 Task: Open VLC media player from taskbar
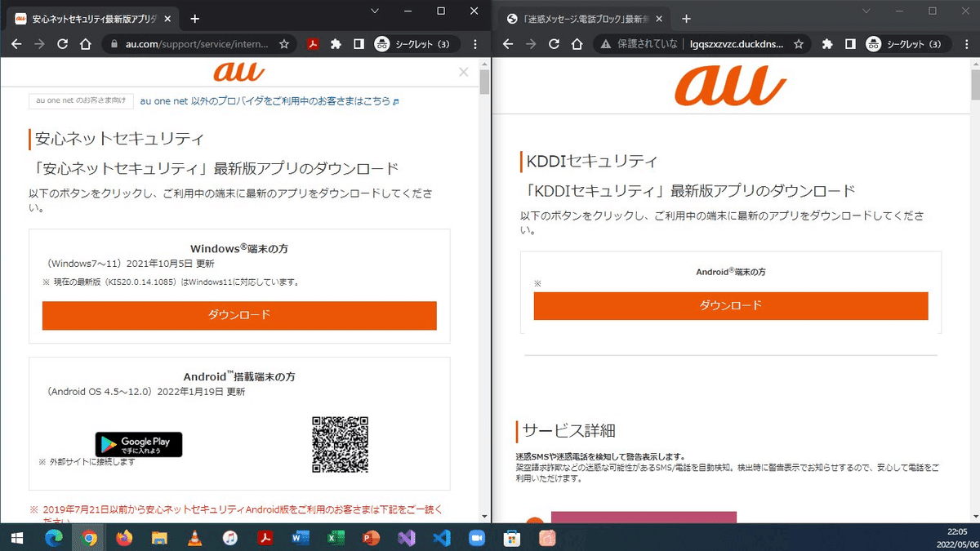(194, 538)
